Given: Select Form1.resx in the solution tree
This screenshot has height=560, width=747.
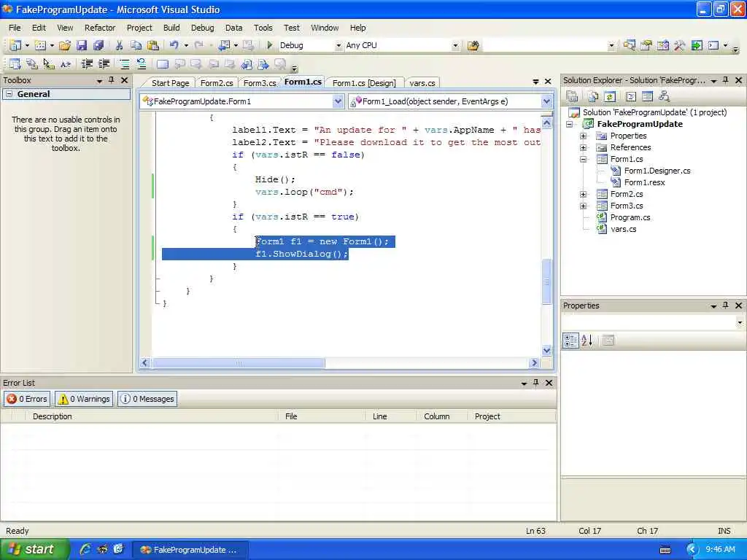Looking at the screenshot, I should pos(644,182).
